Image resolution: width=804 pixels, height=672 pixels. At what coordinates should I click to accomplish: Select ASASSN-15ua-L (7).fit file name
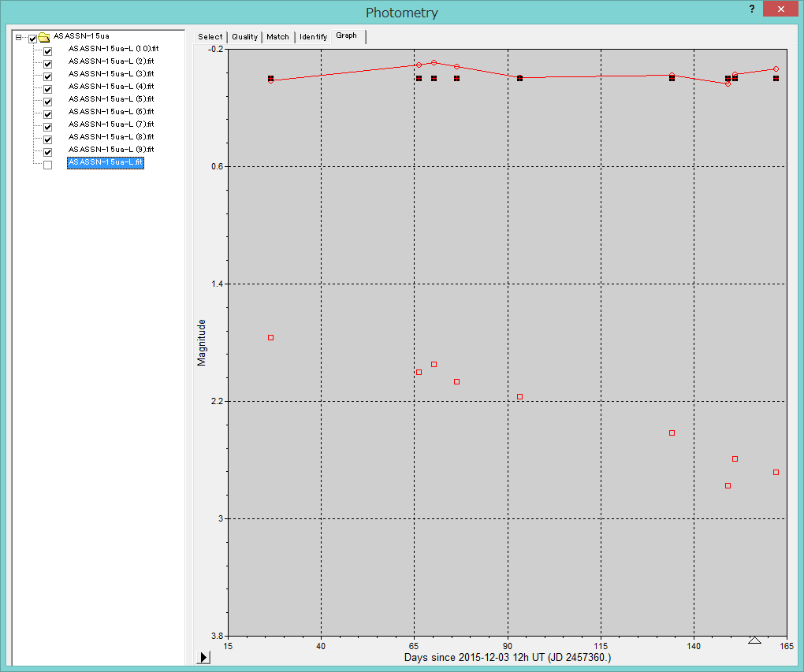[x=111, y=124]
